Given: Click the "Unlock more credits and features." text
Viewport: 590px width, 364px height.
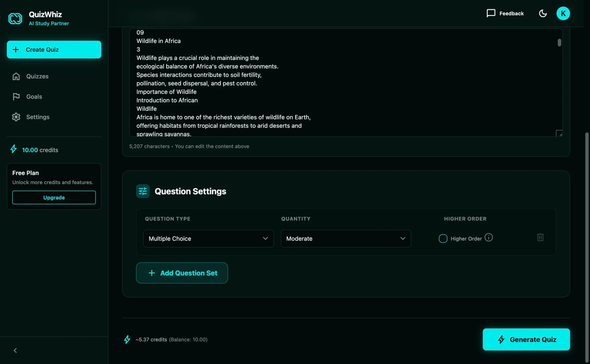Looking at the screenshot, I should pos(53,182).
